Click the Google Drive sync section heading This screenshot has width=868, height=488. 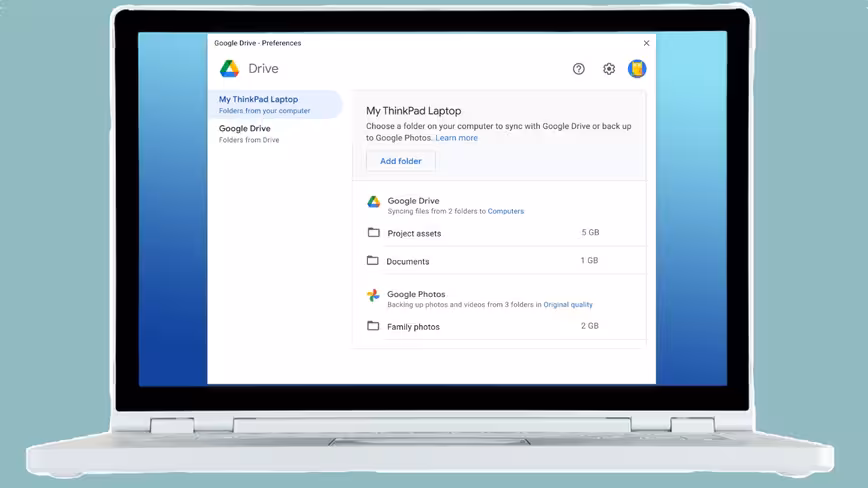414,201
